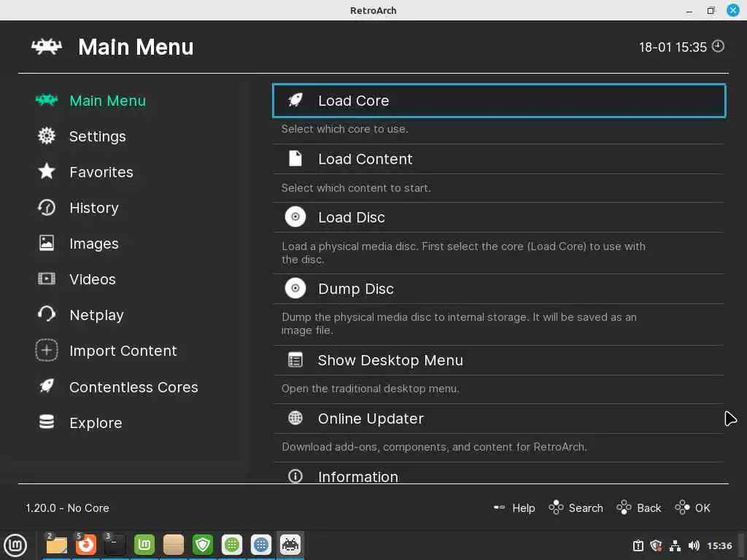Viewport: 747px width, 560px height.
Task: Open Show Desktop Menu
Action: click(x=499, y=360)
